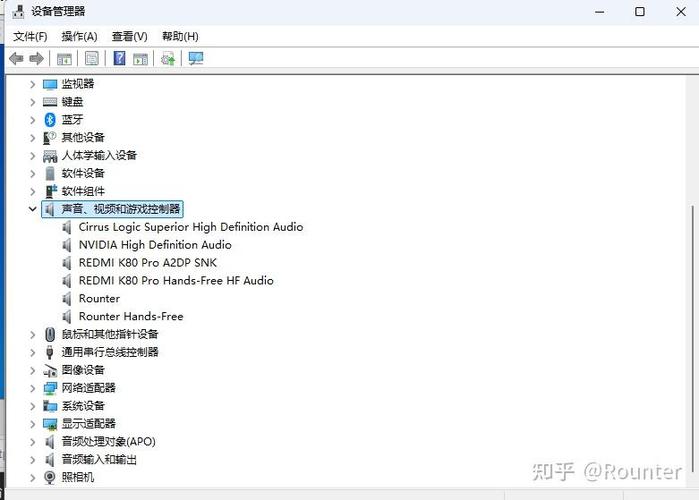The image size is (699, 500).
Task: Click the 照相机 camera icon
Action: pos(50,477)
